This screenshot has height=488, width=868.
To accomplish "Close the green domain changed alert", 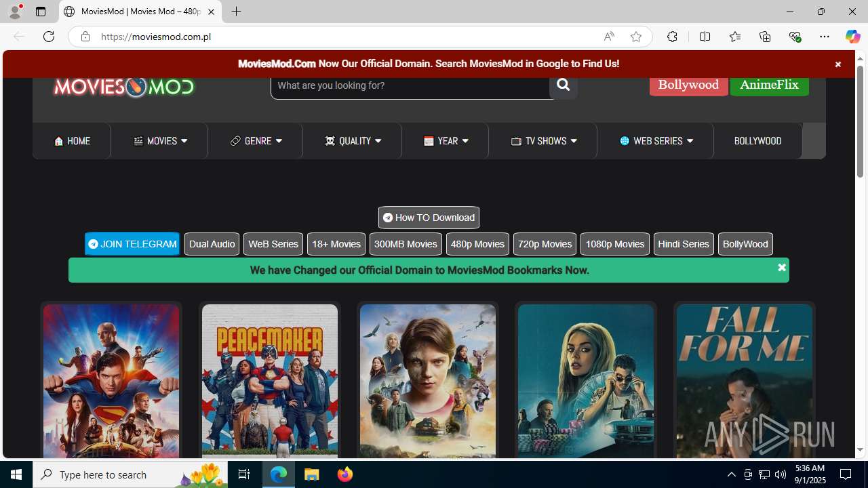I will point(781,268).
